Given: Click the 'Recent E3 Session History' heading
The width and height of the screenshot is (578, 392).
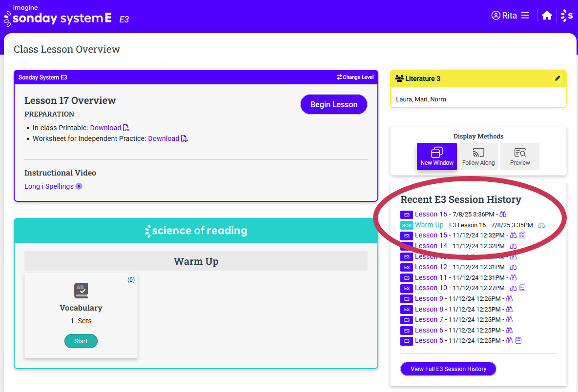Looking at the screenshot, I should [461, 199].
